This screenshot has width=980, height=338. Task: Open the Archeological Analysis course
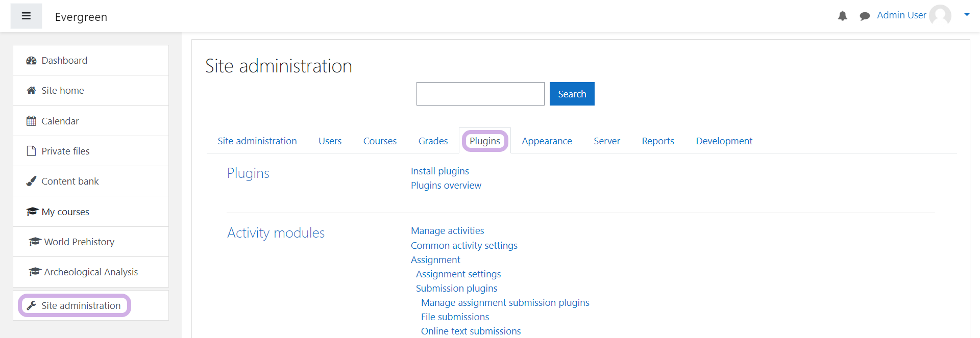pyautogui.click(x=91, y=272)
